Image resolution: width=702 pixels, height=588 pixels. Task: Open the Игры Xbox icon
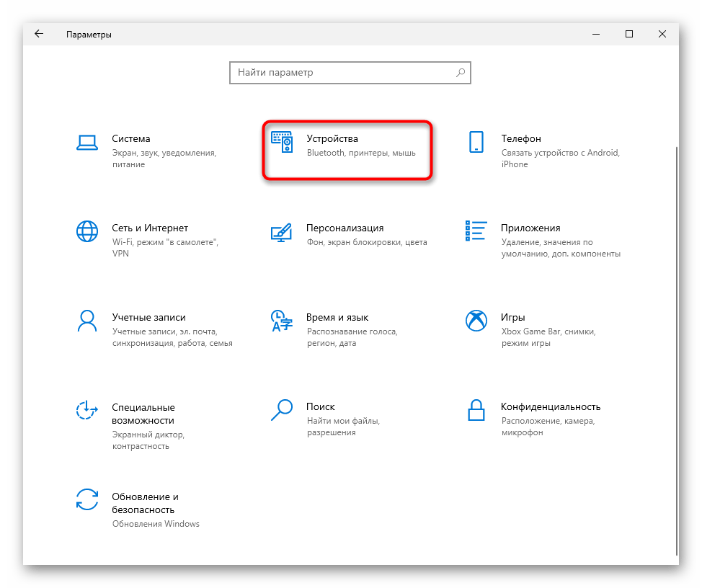476,321
